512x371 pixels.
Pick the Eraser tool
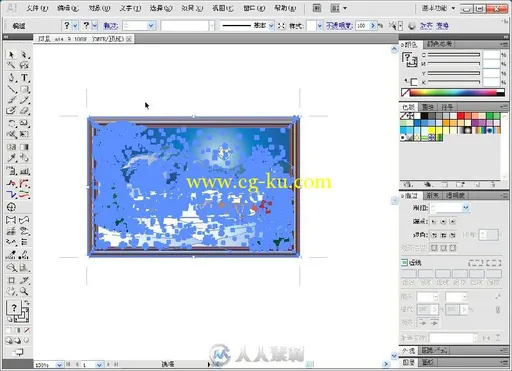click(24, 110)
